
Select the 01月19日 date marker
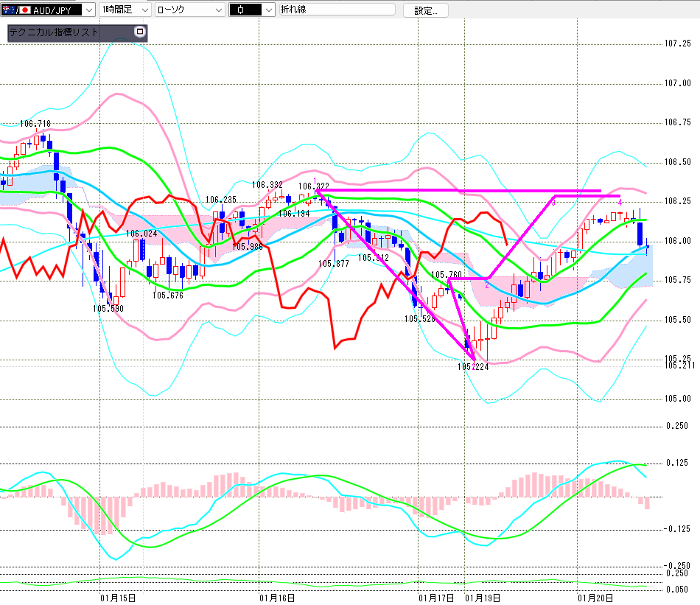click(x=483, y=597)
